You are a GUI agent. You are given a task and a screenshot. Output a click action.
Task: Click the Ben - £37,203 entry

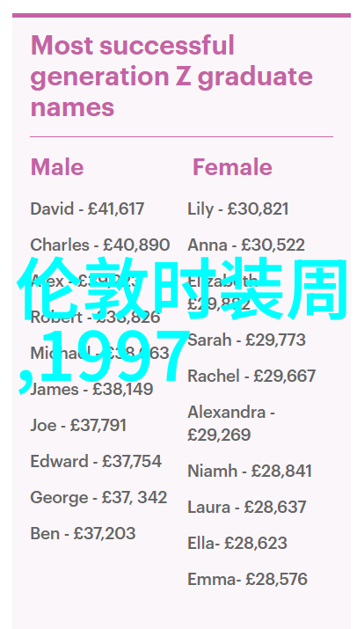(x=83, y=533)
